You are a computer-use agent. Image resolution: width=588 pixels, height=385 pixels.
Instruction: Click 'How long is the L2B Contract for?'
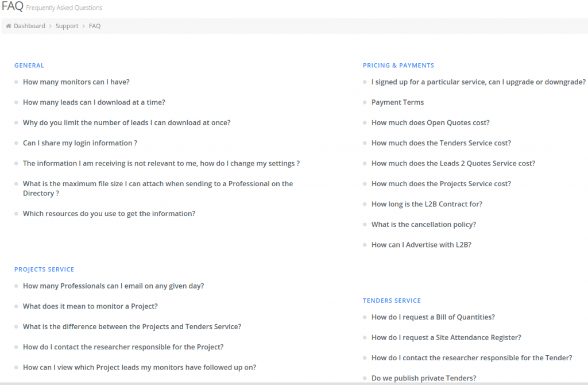tap(427, 204)
